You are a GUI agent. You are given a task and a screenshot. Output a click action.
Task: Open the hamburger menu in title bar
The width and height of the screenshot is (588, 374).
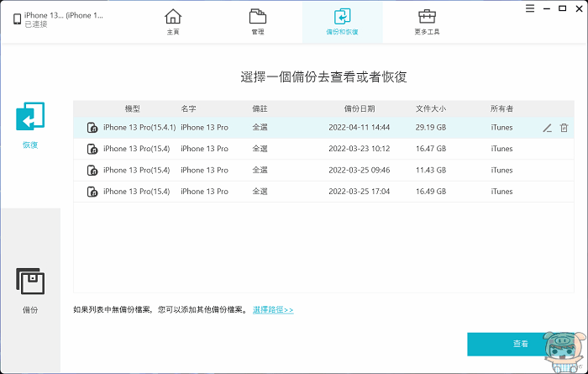[x=528, y=9]
